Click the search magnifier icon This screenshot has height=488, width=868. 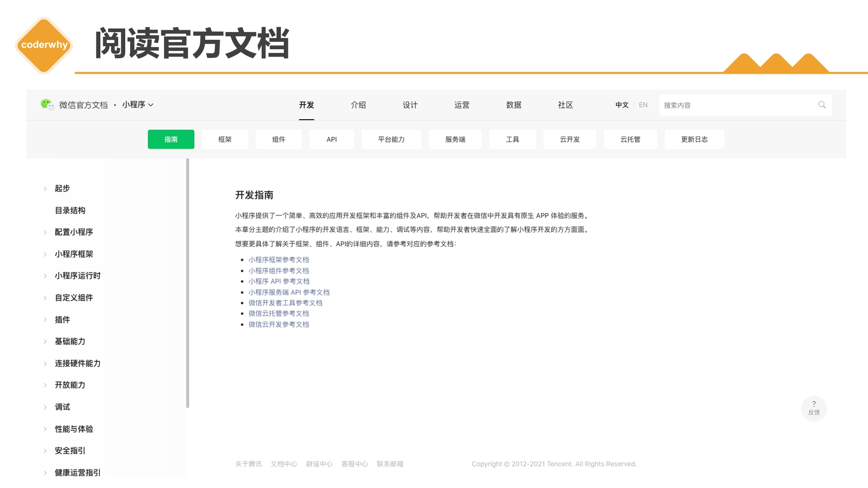(x=822, y=105)
